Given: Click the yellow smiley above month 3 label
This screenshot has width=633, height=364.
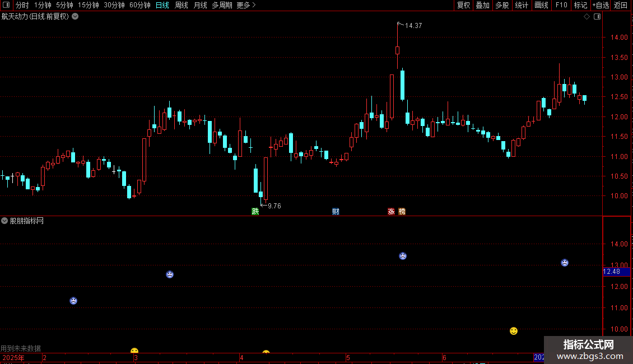Looking at the screenshot, I should pyautogui.click(x=134, y=351).
